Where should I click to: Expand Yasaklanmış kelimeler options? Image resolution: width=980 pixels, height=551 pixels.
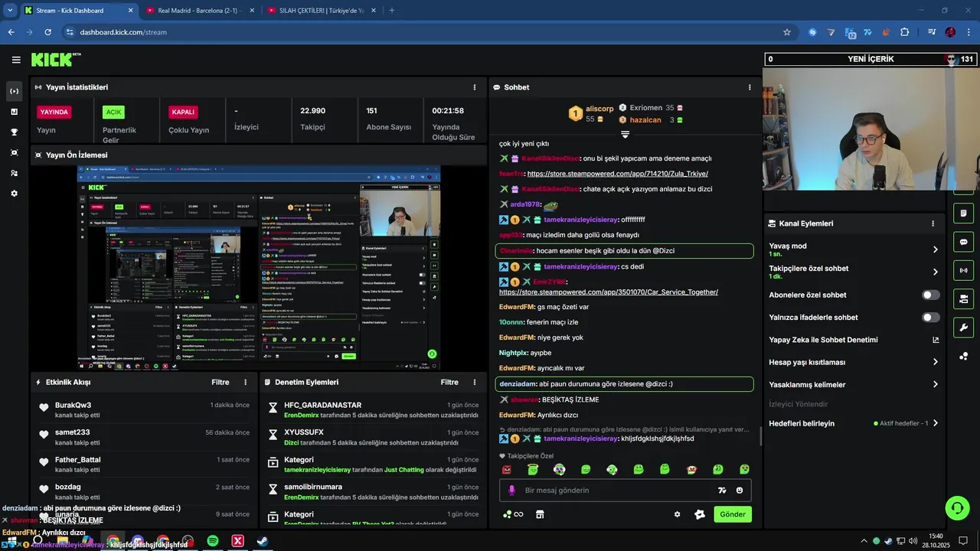[x=935, y=384]
